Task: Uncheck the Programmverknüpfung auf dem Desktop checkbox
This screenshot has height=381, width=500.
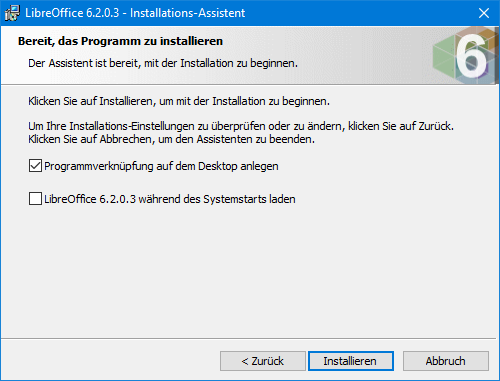Action: [35, 166]
